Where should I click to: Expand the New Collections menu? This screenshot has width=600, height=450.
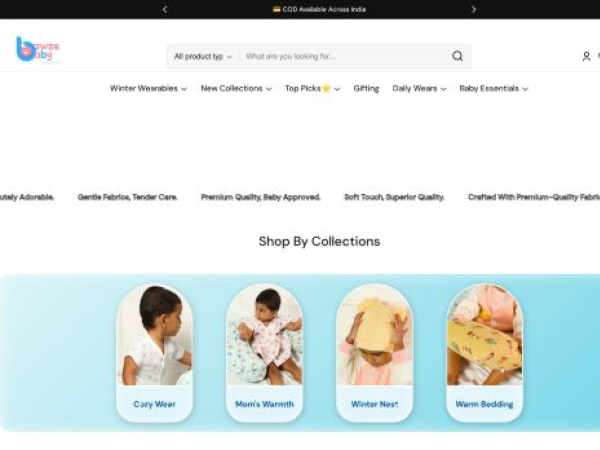(236, 88)
